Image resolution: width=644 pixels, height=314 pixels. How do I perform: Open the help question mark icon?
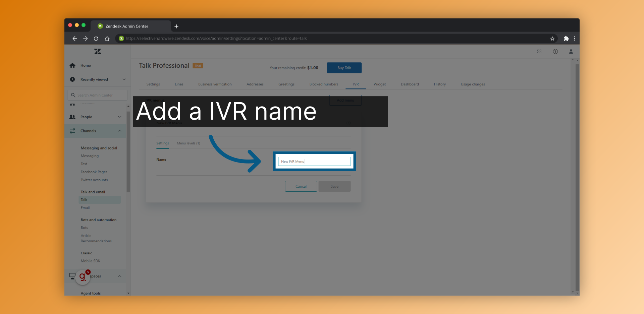555,51
